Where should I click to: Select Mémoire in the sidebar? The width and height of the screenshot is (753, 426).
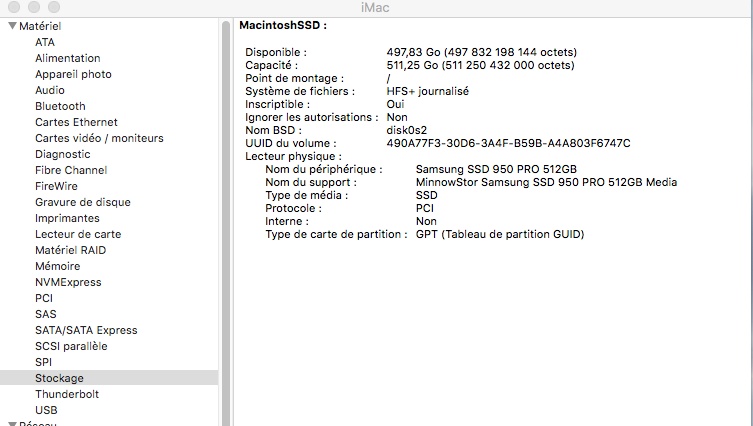coord(57,266)
